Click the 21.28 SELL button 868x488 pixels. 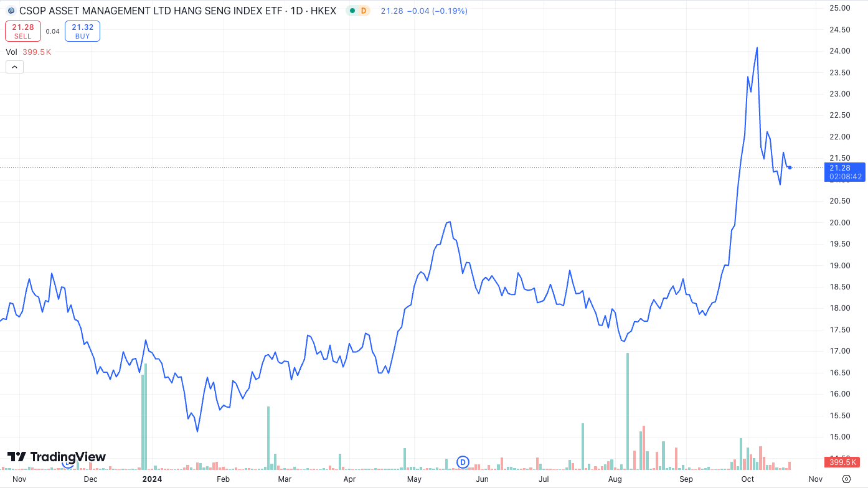[x=23, y=31]
